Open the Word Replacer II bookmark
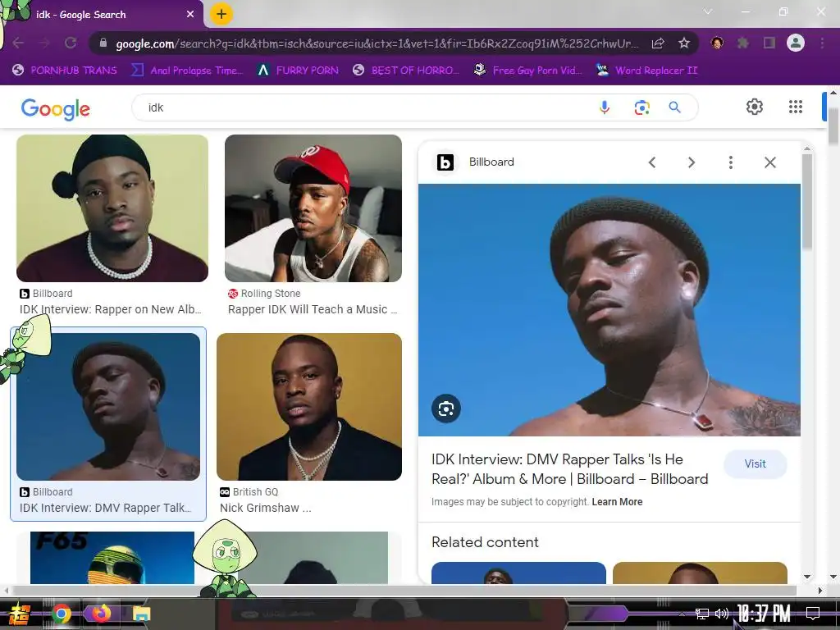 point(647,71)
